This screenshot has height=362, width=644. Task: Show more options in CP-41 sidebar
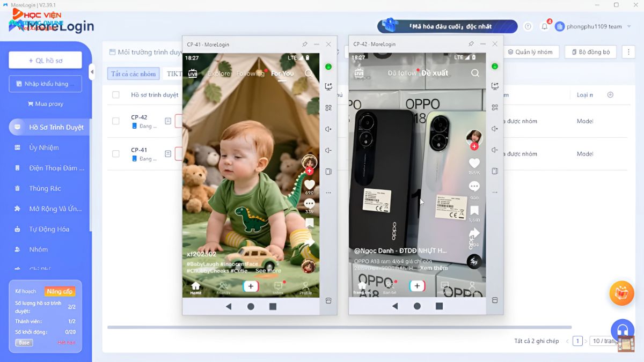pos(328,193)
